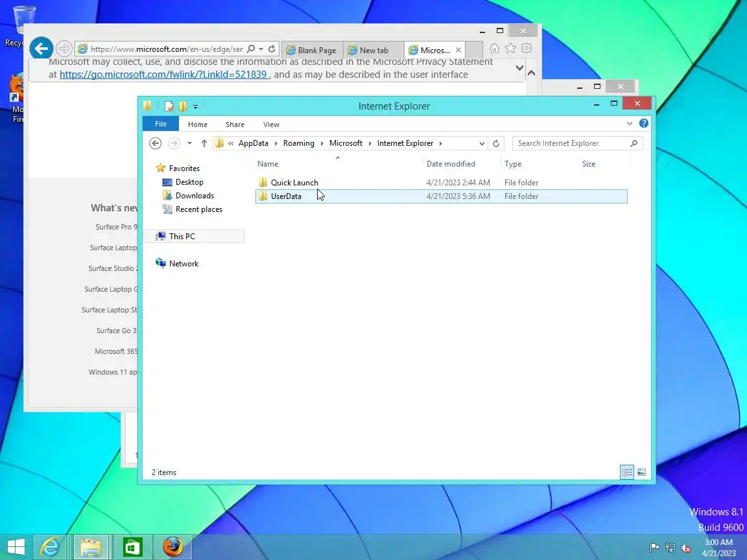Select the UserData folder
The height and width of the screenshot is (560, 747).
coord(441,196)
